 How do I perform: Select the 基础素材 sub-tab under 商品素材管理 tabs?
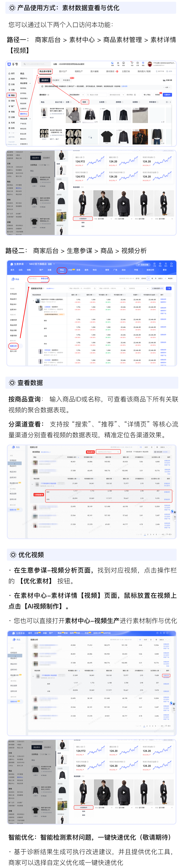click(45, 80)
